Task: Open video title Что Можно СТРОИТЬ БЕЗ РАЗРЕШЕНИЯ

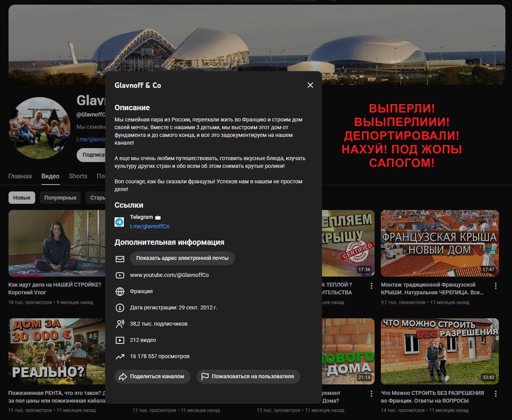Action: (x=432, y=397)
